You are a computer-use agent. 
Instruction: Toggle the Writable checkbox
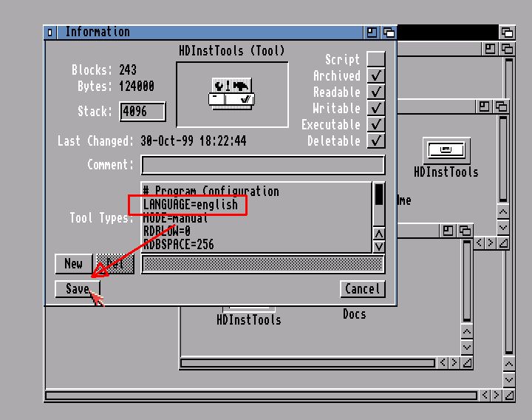click(376, 108)
